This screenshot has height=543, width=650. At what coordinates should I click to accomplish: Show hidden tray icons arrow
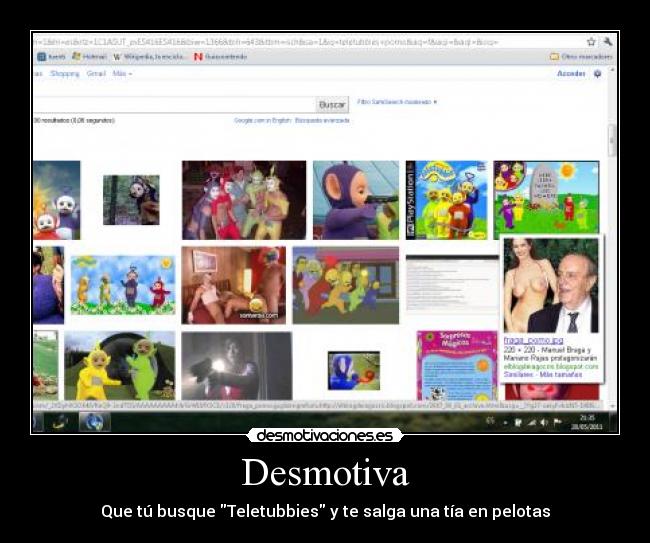[505, 422]
